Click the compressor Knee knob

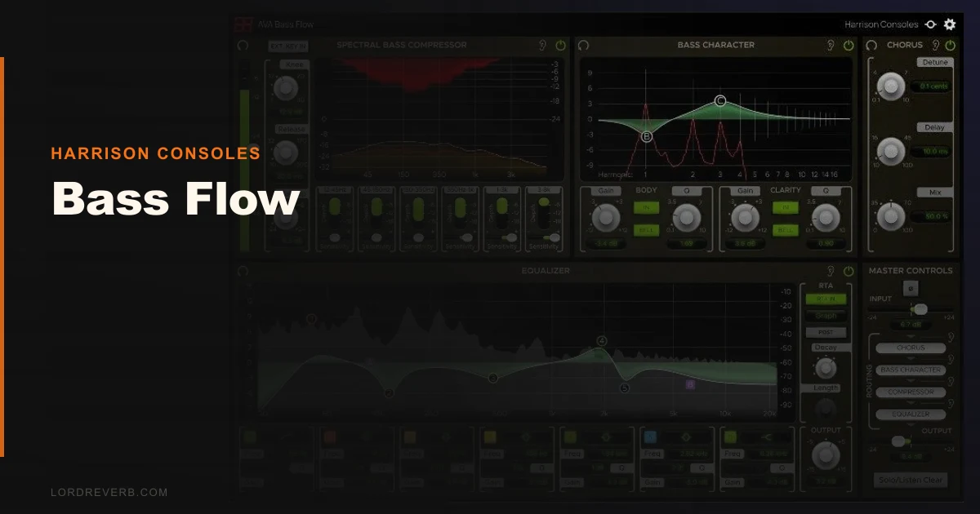coord(285,87)
